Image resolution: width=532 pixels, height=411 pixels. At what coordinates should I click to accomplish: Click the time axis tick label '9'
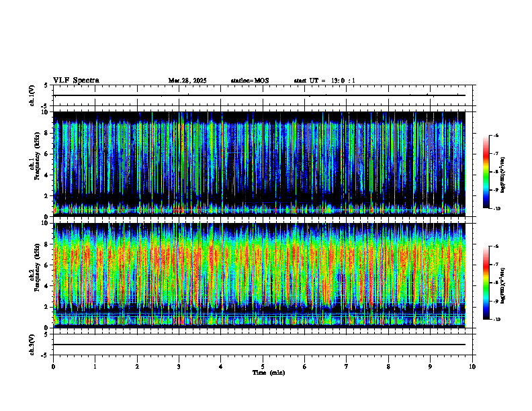tap(430, 367)
